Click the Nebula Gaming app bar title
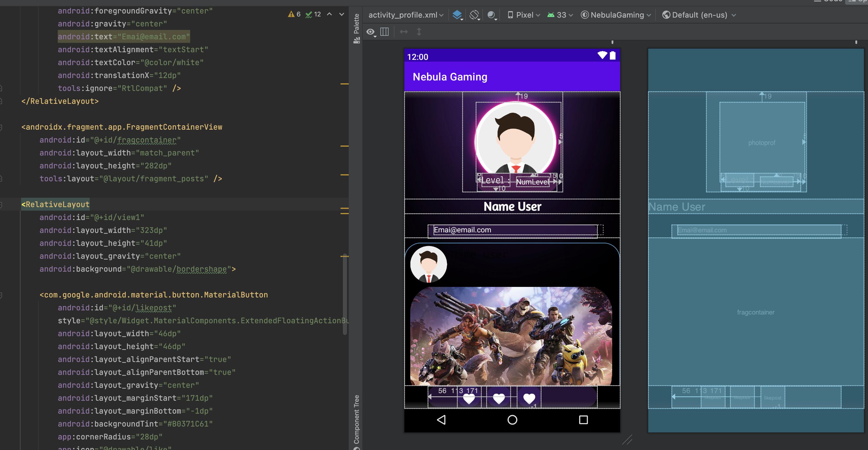 pos(450,77)
